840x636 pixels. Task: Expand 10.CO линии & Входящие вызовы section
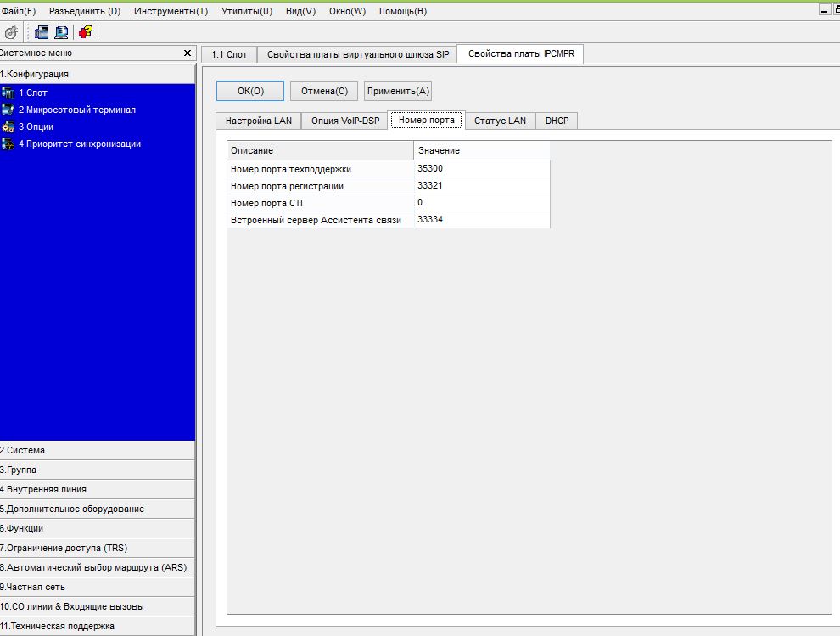(x=98, y=606)
